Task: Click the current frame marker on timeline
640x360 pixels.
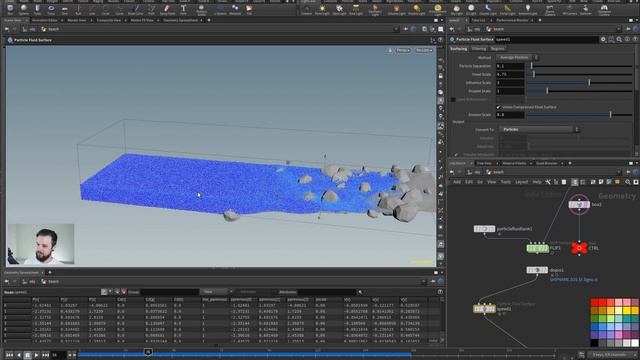Action: click(148, 352)
